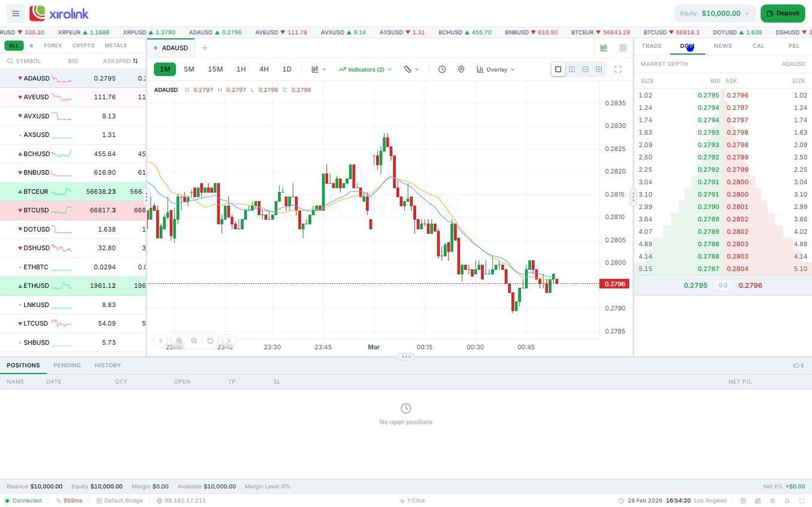Add a new chart tab
Image resolution: width=812 pixels, height=507 pixels.
(x=204, y=48)
